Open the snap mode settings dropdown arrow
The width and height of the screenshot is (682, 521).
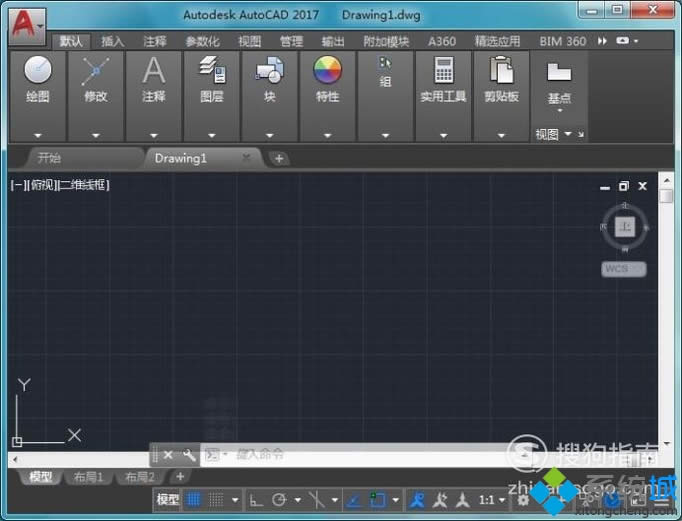(235, 500)
